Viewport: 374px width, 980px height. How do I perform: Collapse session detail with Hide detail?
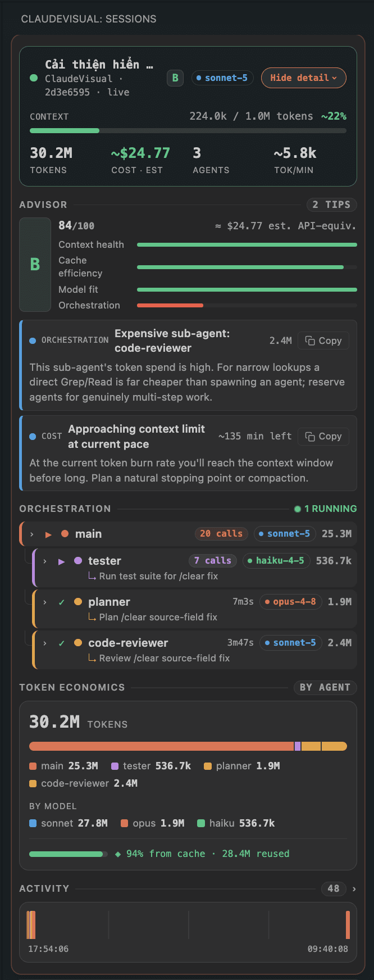coord(304,78)
